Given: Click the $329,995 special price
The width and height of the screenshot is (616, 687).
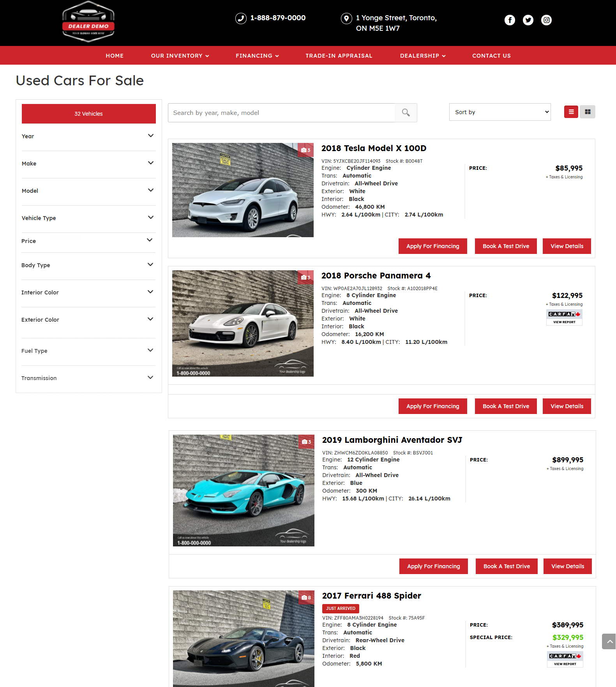Looking at the screenshot, I should pos(568,638).
